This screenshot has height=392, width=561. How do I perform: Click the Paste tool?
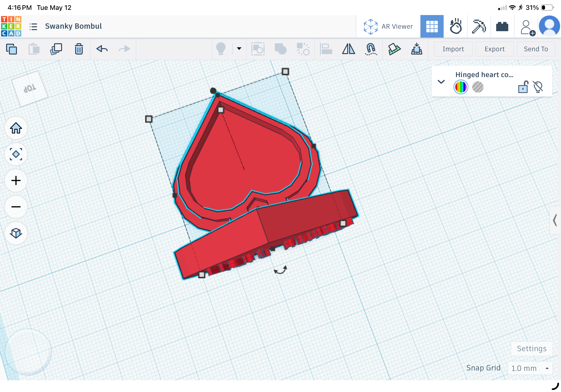(34, 49)
